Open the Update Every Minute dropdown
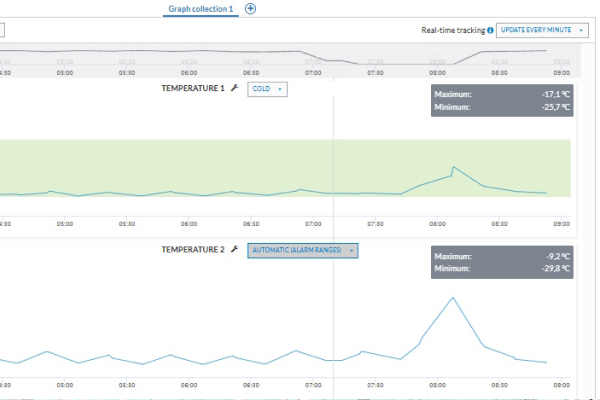 coord(541,31)
